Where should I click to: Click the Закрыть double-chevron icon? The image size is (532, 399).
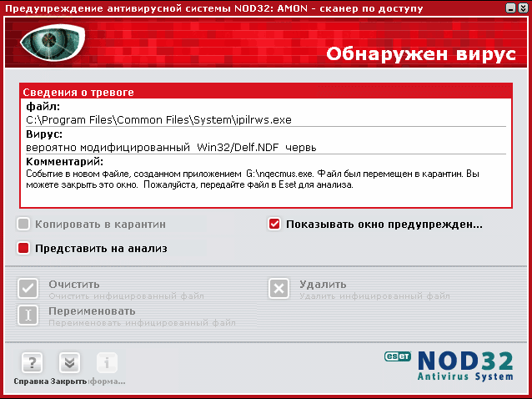point(69,362)
